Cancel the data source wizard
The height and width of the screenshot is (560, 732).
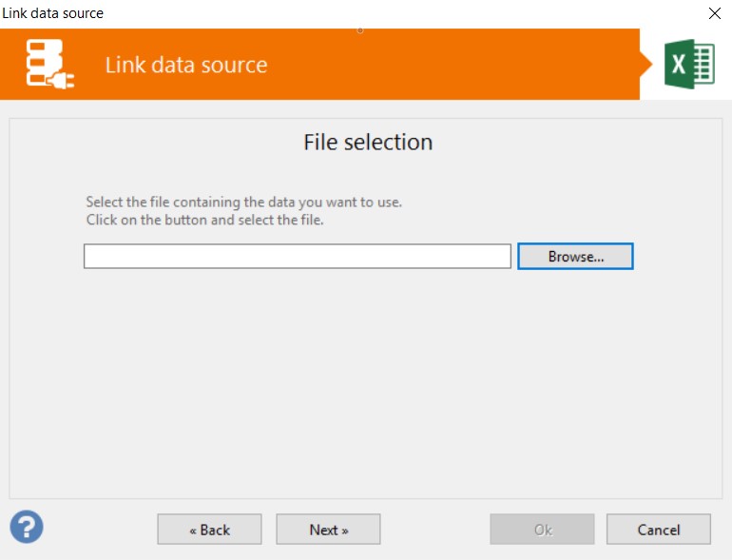(x=659, y=530)
